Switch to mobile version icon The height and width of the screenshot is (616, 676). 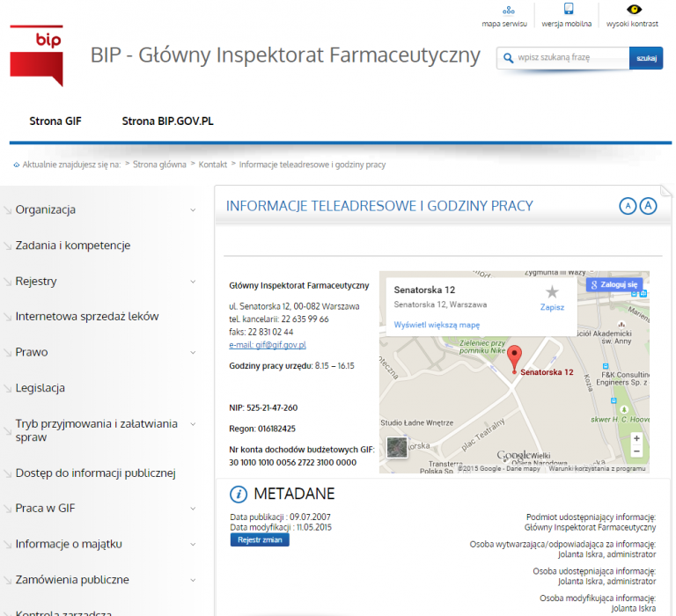click(569, 9)
